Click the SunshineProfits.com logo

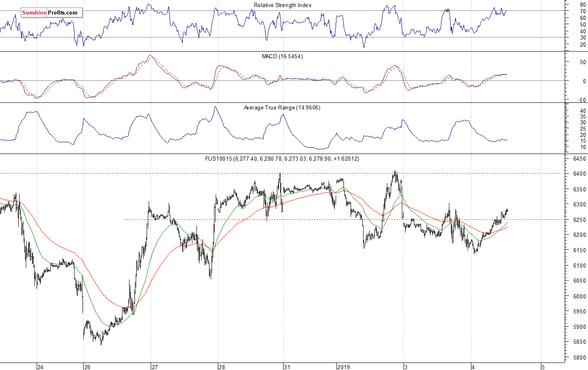52,12
